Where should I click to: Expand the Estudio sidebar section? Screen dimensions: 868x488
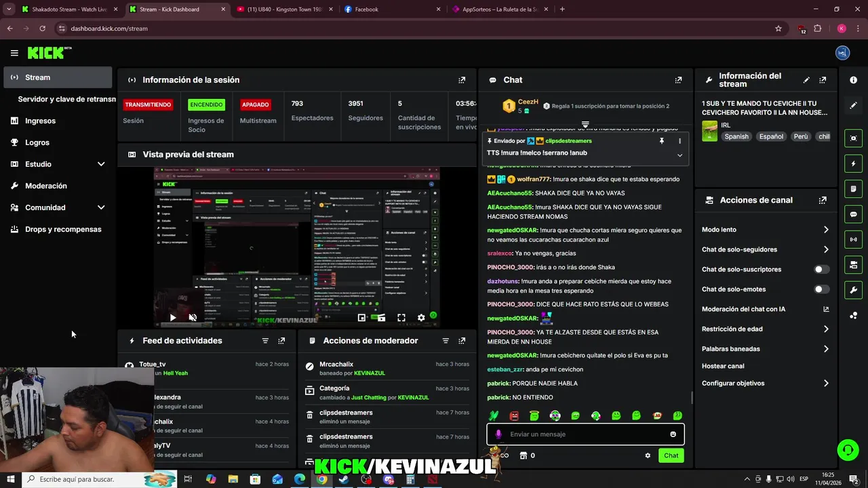click(x=101, y=164)
